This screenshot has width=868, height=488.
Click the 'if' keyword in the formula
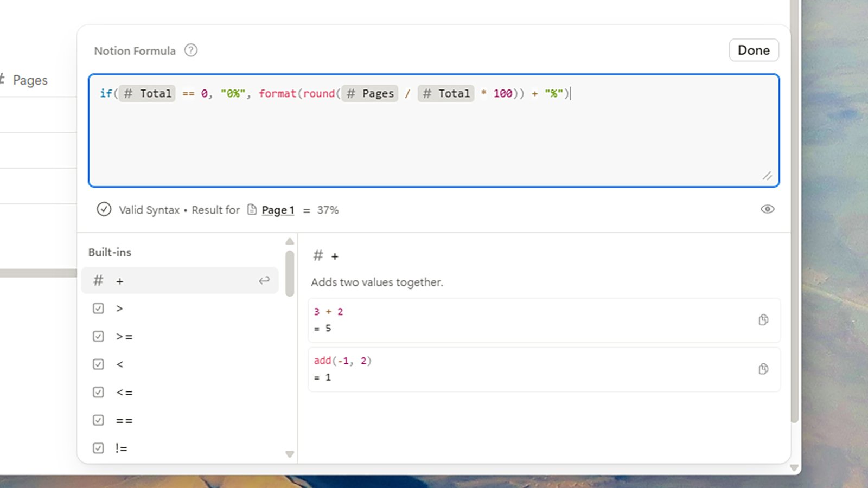pos(105,93)
